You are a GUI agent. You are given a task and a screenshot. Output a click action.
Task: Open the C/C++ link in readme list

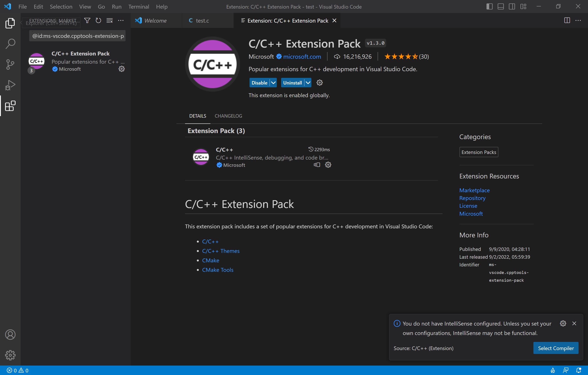click(x=210, y=241)
